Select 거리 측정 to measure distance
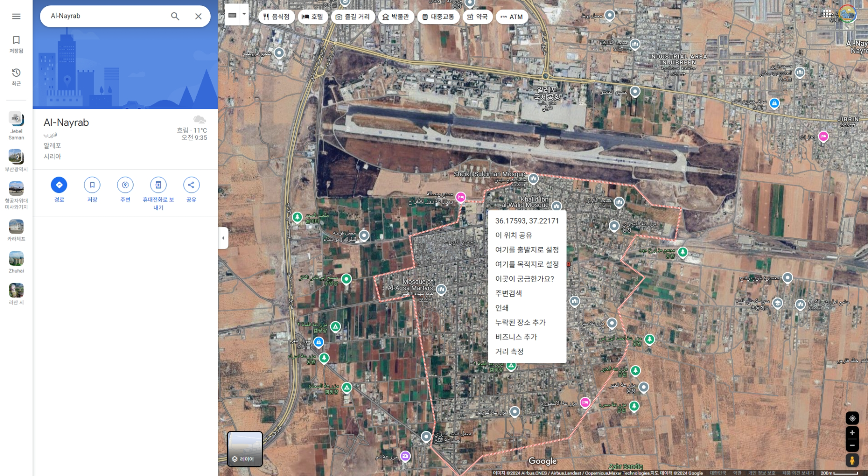Viewport: 868px width, 476px height. 527,352
